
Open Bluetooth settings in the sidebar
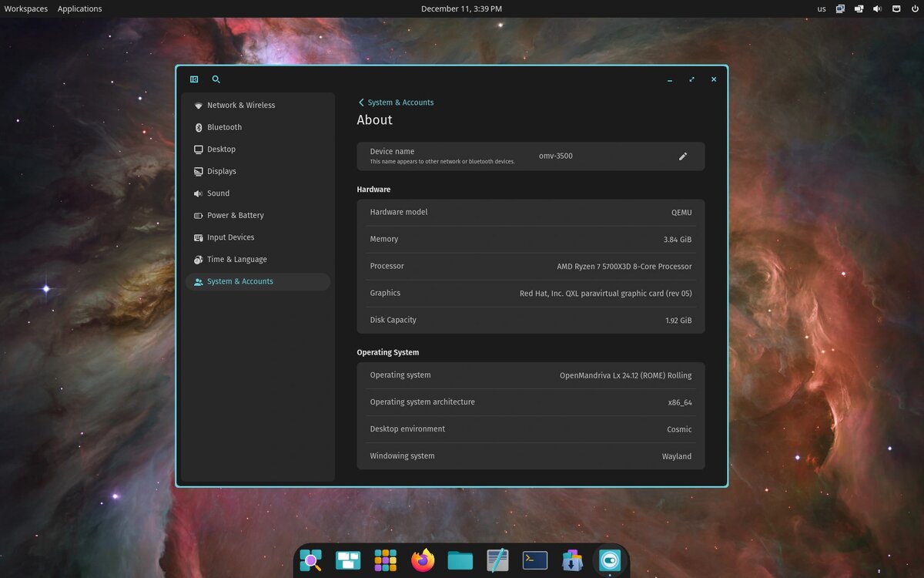coord(223,127)
